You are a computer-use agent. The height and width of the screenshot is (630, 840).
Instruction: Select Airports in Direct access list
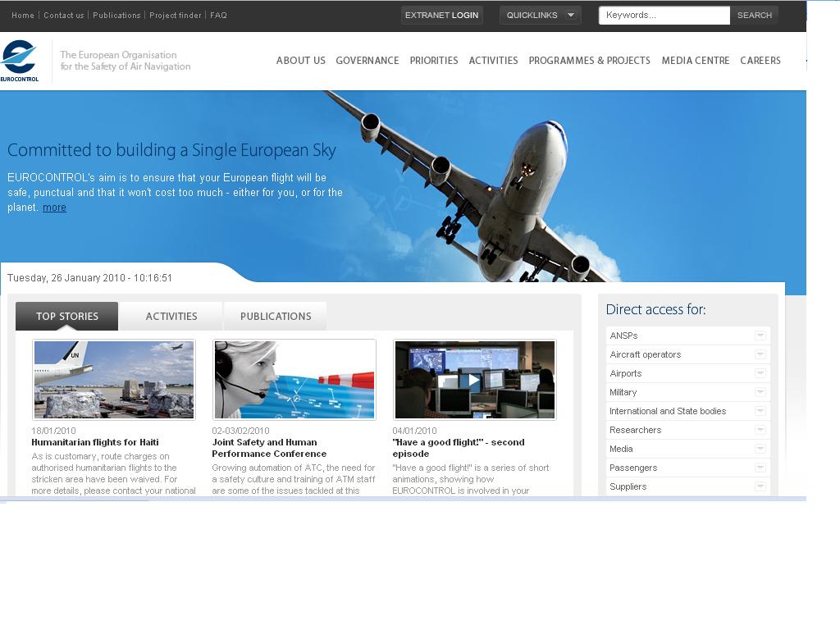[625, 373]
